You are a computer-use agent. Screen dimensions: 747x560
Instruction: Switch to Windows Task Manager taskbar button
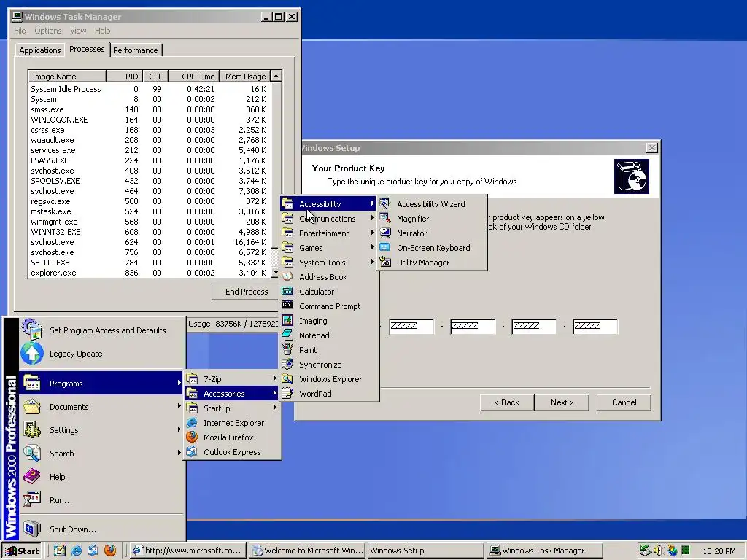(x=545, y=551)
